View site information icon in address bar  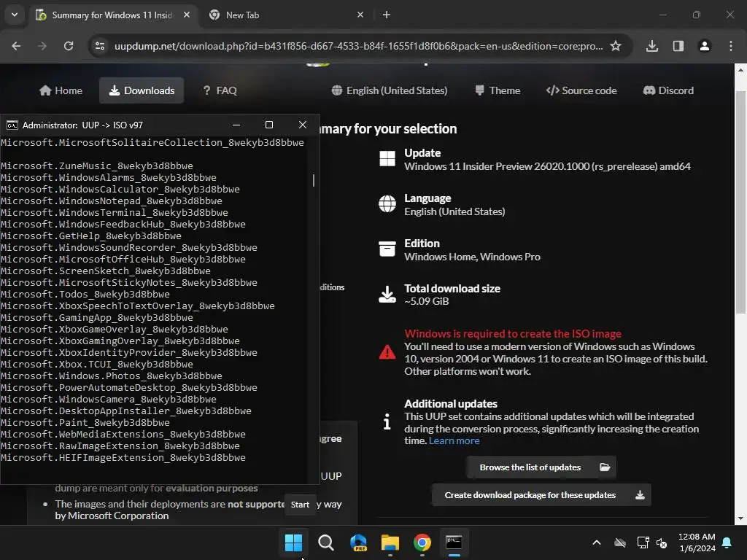100,46
